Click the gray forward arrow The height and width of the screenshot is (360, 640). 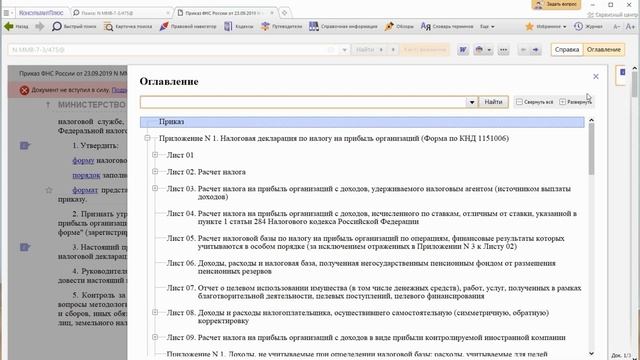point(40,27)
